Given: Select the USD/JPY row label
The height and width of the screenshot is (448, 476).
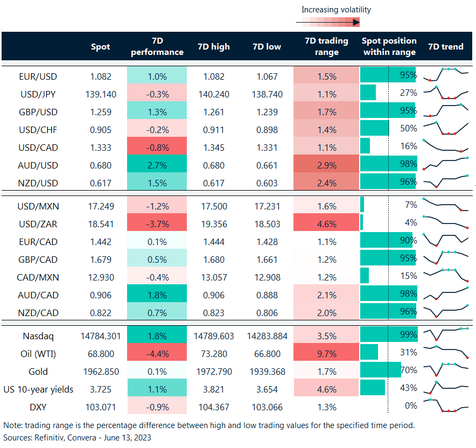Looking at the screenshot, I should [x=38, y=94].
